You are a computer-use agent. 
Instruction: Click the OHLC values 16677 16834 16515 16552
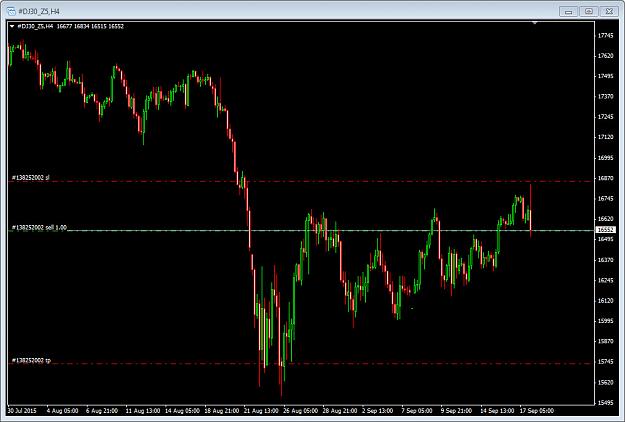pyautogui.click(x=90, y=26)
